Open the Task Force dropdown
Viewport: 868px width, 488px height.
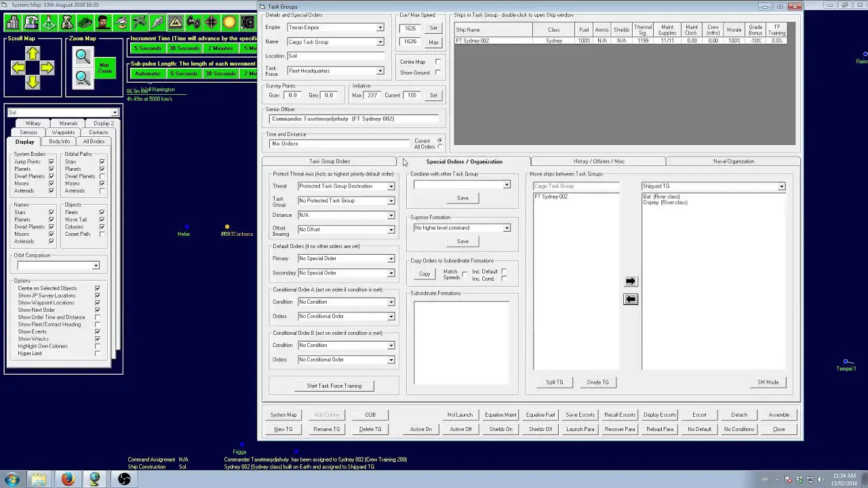380,71
